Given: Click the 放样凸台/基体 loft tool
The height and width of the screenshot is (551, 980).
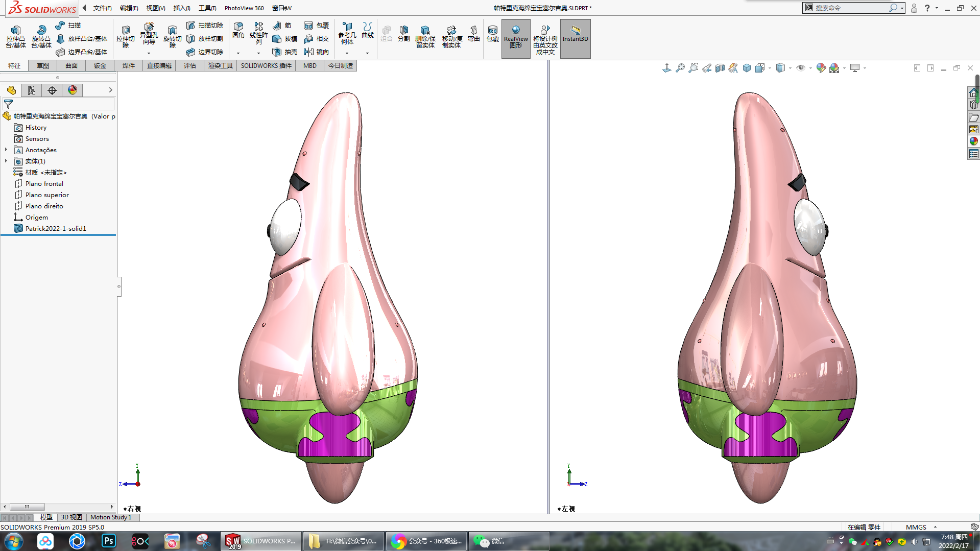Looking at the screenshot, I should coord(82,38).
